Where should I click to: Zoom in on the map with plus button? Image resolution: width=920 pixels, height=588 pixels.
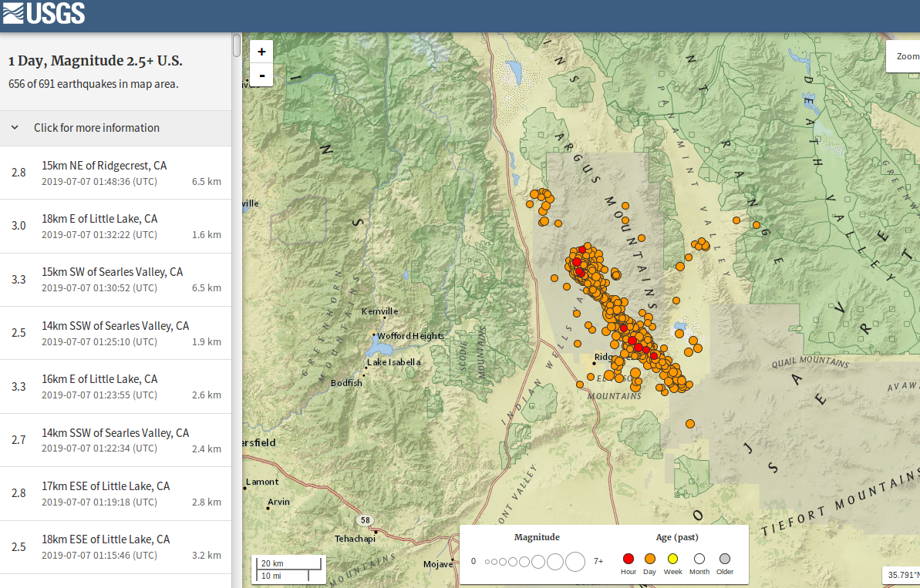[261, 52]
